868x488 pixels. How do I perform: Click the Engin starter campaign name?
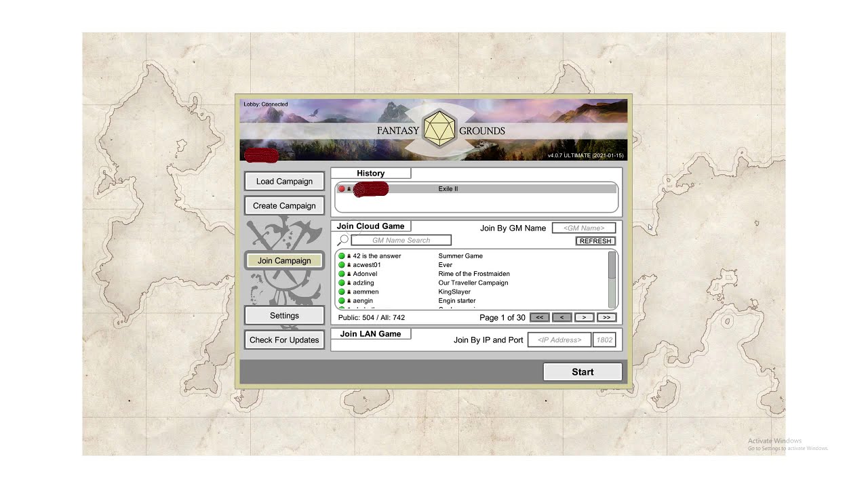click(x=457, y=300)
